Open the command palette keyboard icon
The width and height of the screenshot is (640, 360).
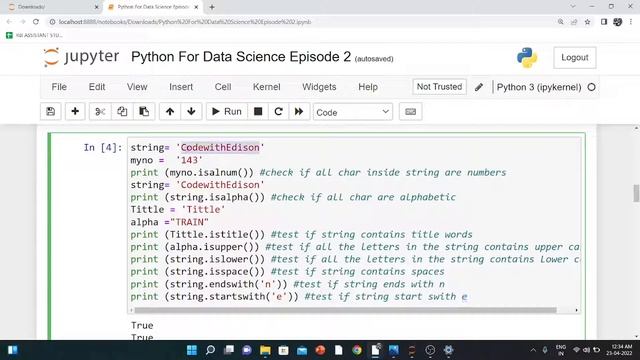click(x=411, y=111)
